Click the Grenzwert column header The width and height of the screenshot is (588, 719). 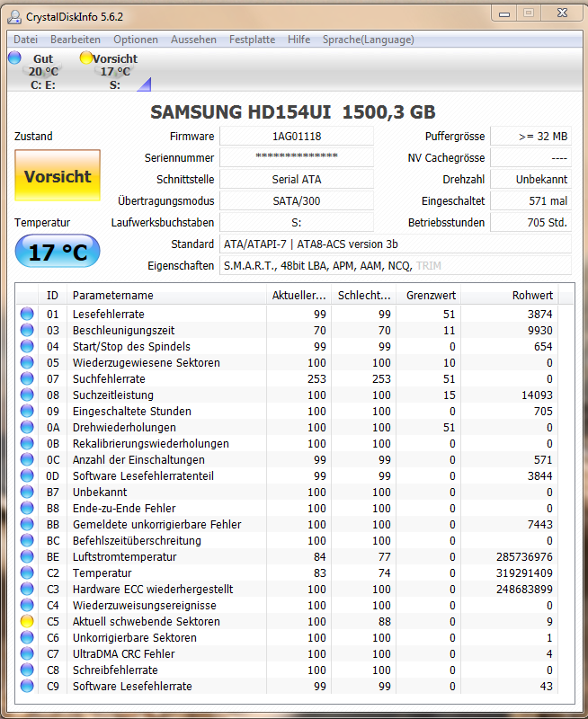(x=429, y=296)
